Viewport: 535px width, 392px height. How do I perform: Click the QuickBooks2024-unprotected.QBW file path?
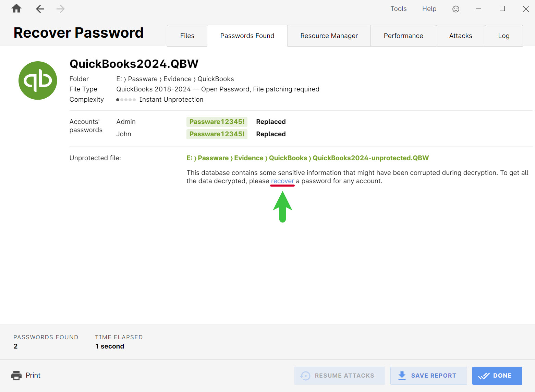tap(307, 158)
